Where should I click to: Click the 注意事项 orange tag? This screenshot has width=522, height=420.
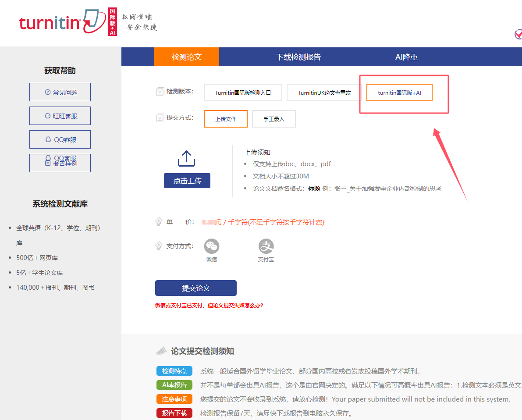[x=174, y=399]
